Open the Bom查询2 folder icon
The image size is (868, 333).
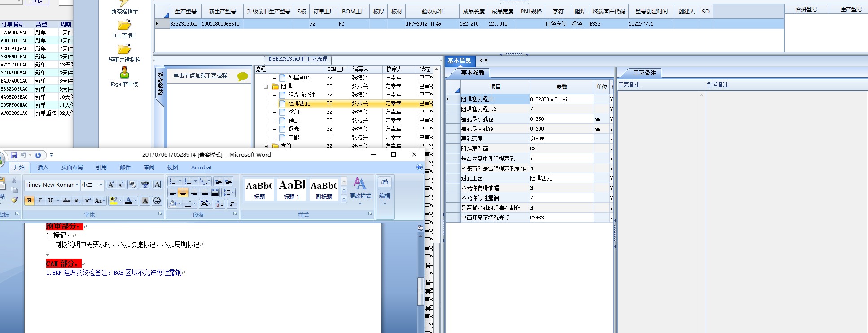pyautogui.click(x=124, y=25)
